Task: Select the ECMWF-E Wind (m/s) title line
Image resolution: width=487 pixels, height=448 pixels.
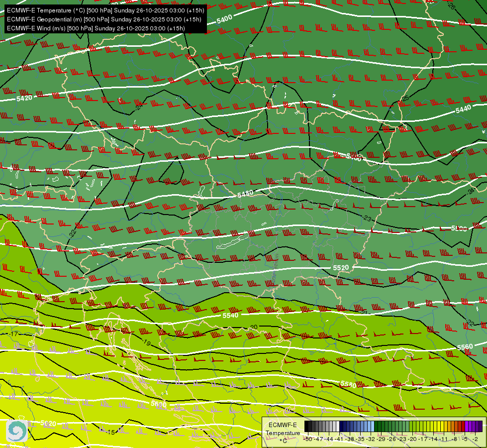Action: pyautogui.click(x=96, y=28)
